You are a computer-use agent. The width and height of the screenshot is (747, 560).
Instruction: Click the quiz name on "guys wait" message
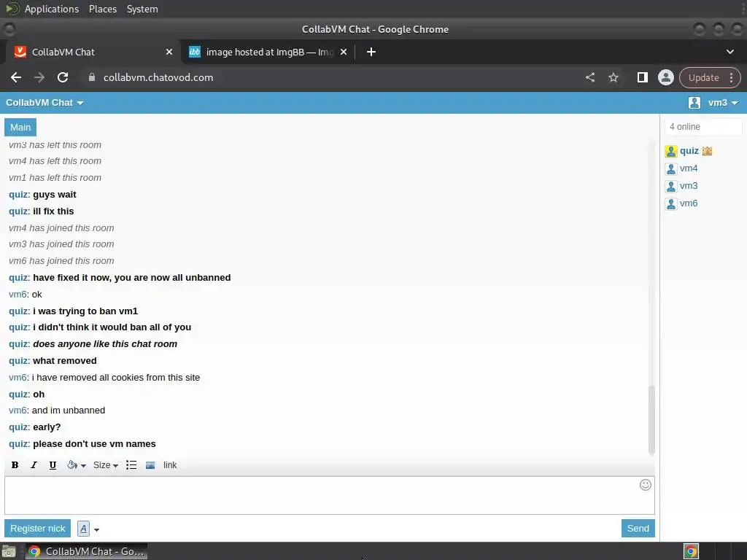(19, 195)
